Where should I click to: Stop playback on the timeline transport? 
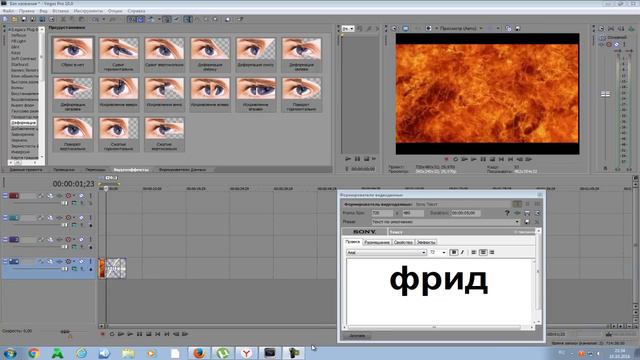click(x=149, y=334)
